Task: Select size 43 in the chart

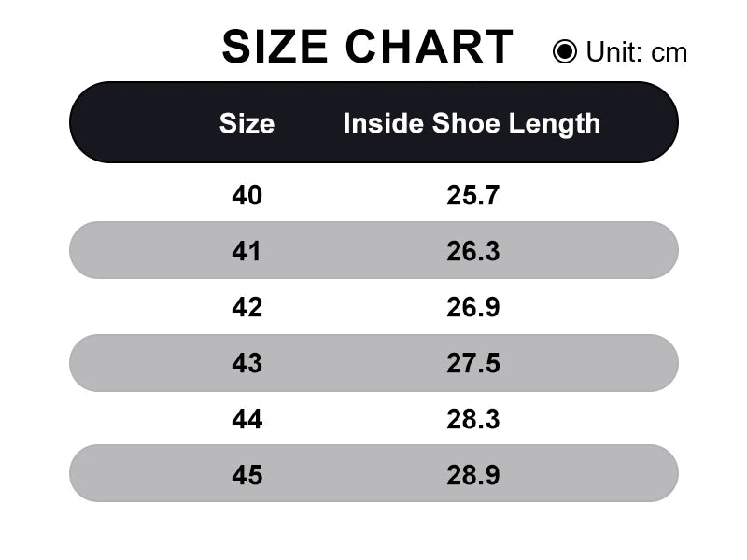Action: point(247,363)
